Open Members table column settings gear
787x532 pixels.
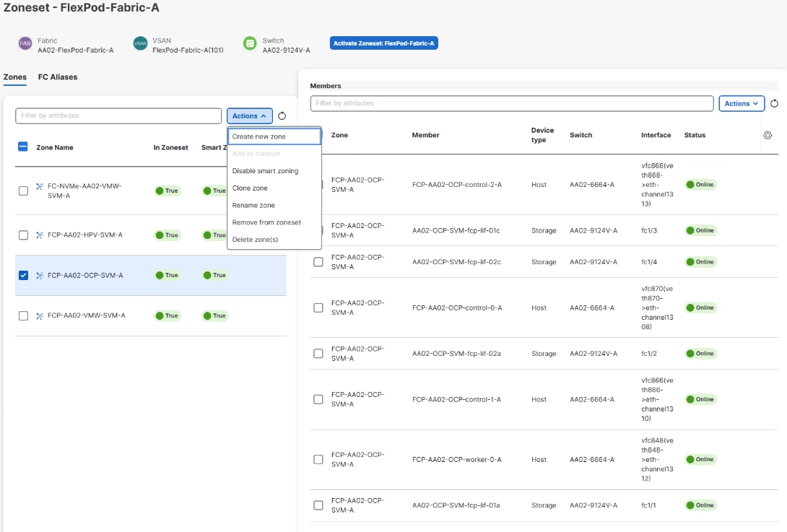[x=768, y=135]
